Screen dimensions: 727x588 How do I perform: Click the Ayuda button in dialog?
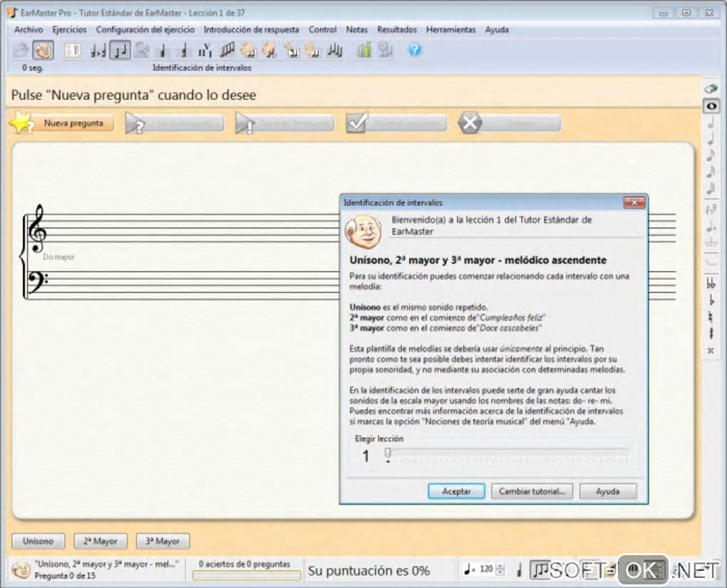(608, 491)
